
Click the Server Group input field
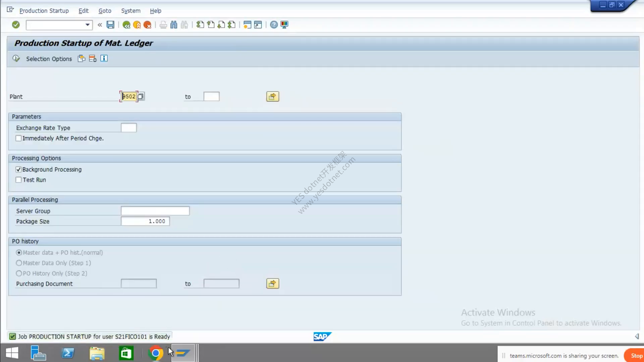[155, 211]
